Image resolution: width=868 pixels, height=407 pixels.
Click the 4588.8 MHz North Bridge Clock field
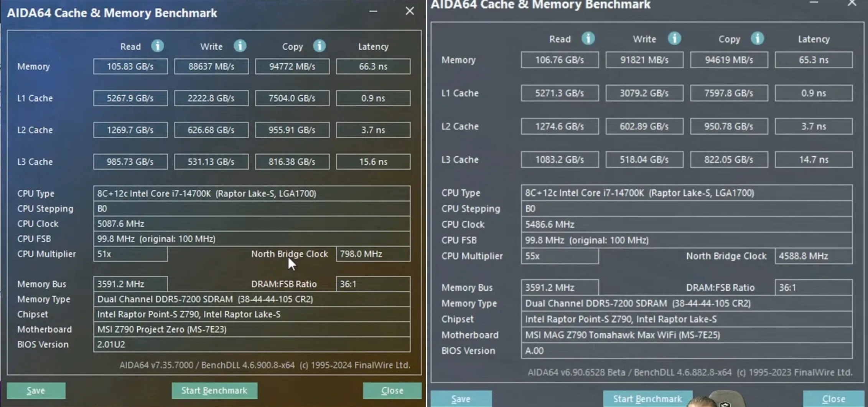[x=814, y=256]
